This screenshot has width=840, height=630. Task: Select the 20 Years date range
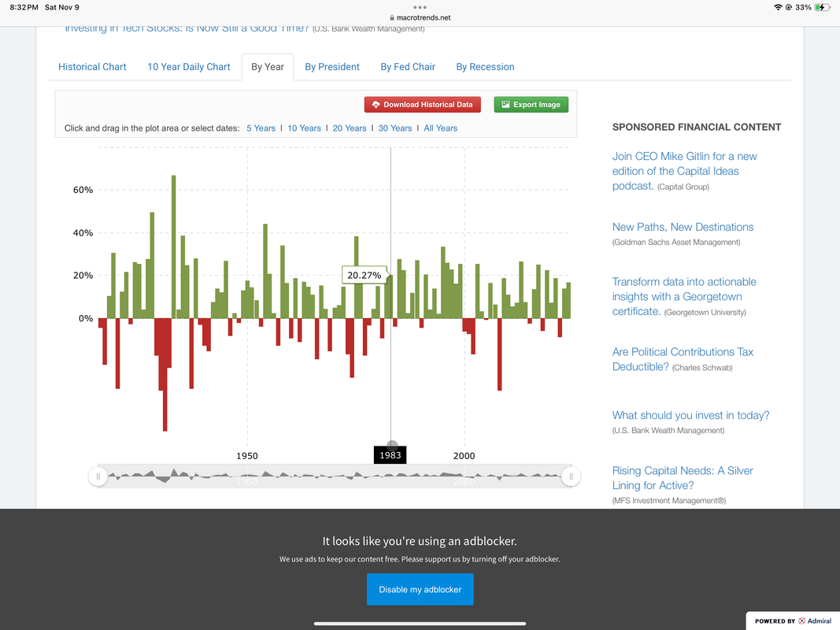click(350, 128)
